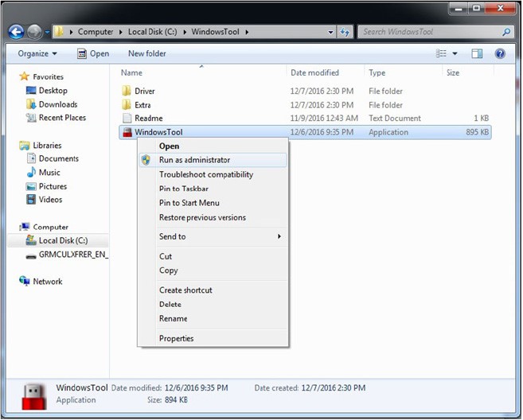Choose Properties from context menu
The image size is (523, 420).
213,339
